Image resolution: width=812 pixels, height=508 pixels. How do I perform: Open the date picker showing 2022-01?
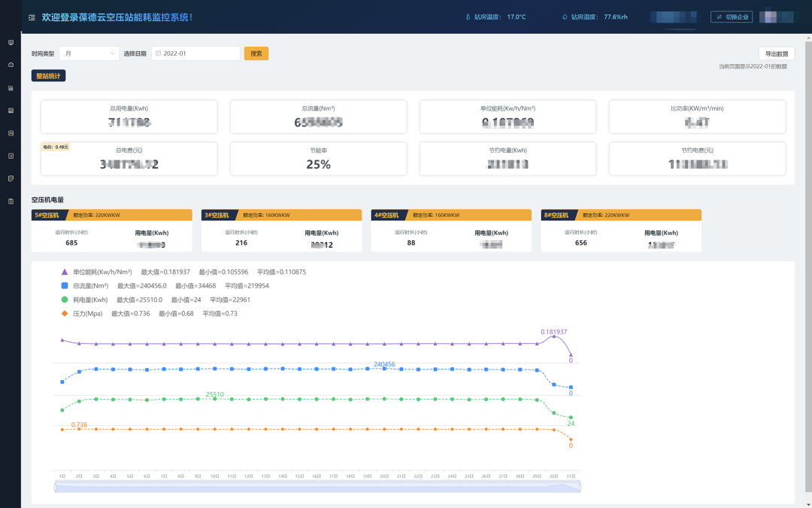point(195,53)
